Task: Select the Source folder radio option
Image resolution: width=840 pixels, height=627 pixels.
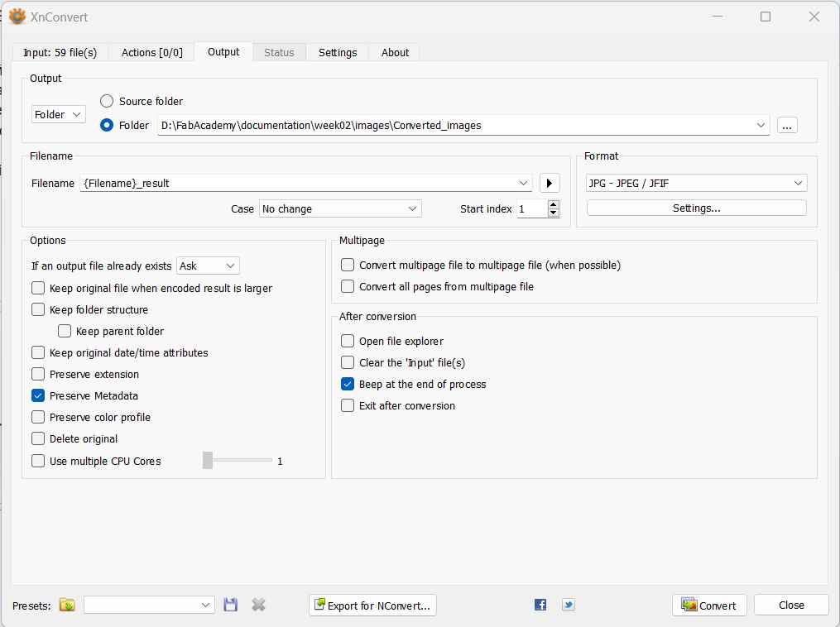Action: [107, 101]
